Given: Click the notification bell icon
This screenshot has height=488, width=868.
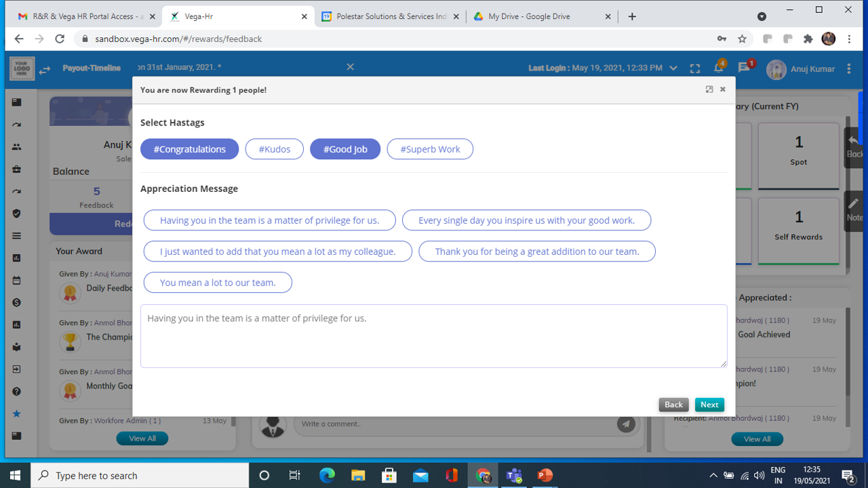Looking at the screenshot, I should pyautogui.click(x=718, y=68).
